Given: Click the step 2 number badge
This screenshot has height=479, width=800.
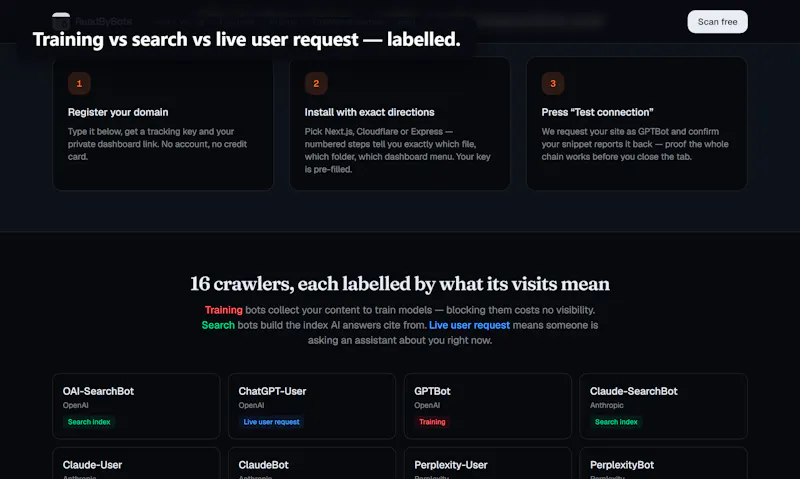Looking at the screenshot, I should tap(316, 83).
